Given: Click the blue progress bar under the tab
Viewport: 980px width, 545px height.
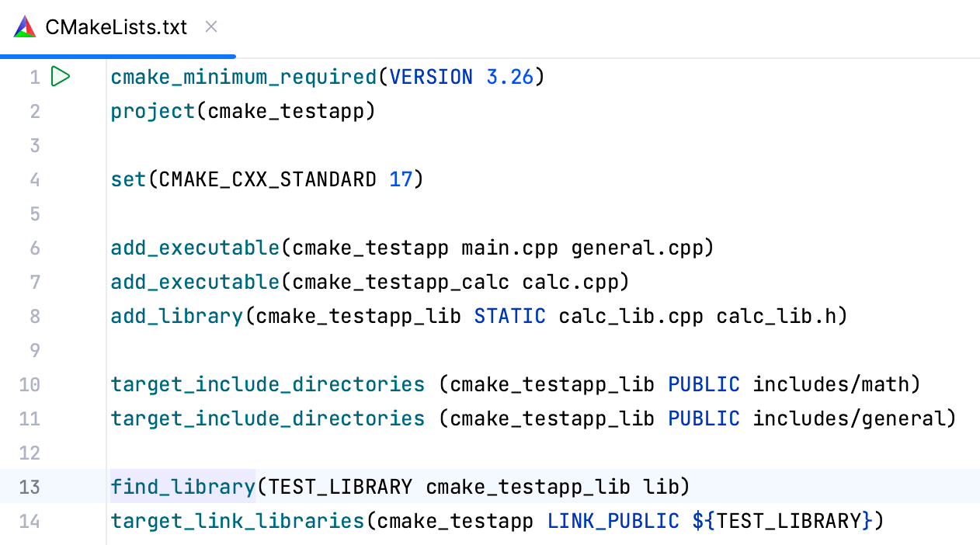Looking at the screenshot, I should click(116, 55).
